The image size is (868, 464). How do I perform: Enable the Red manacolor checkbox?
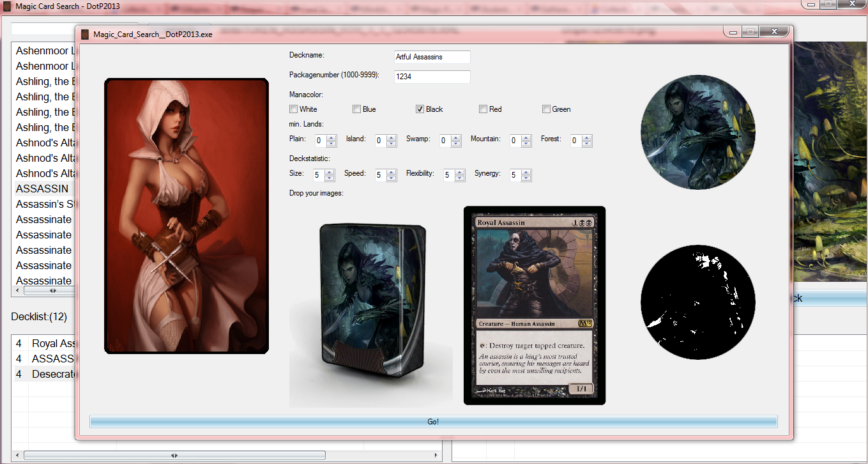click(x=483, y=109)
